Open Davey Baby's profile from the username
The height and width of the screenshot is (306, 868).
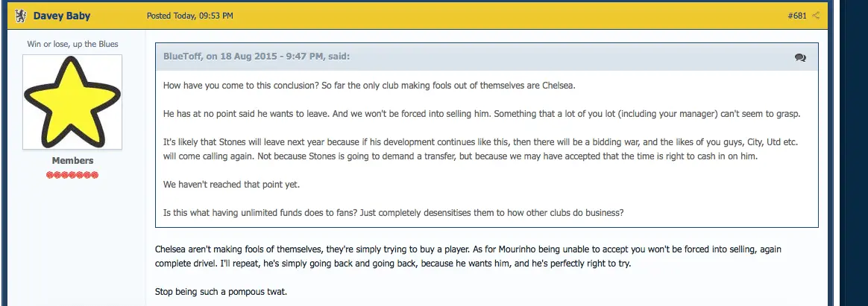62,16
